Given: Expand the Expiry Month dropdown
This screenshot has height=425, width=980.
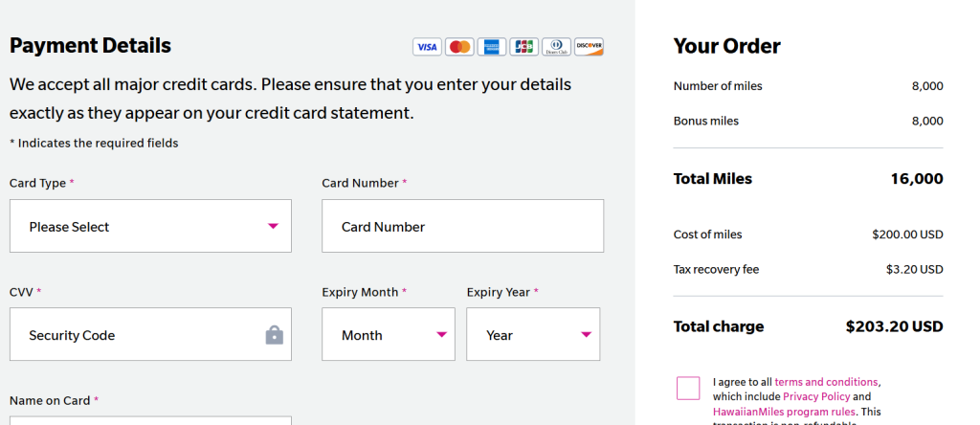Looking at the screenshot, I should tap(389, 335).
